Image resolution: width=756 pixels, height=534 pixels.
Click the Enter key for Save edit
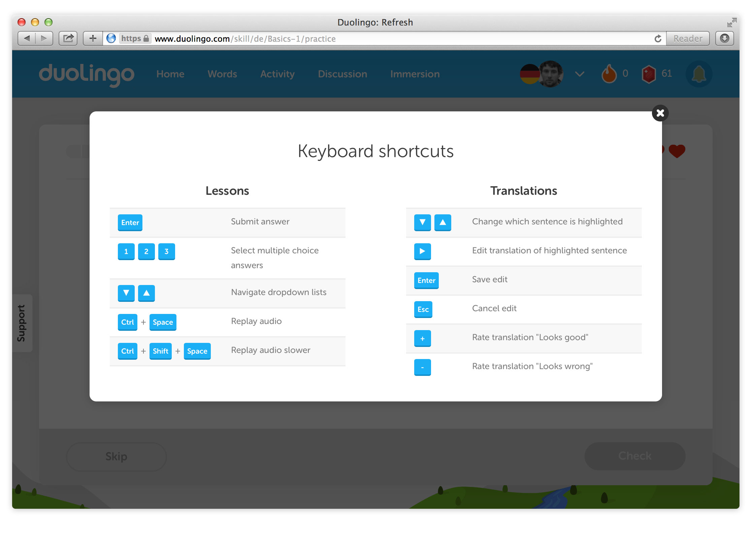426,281
